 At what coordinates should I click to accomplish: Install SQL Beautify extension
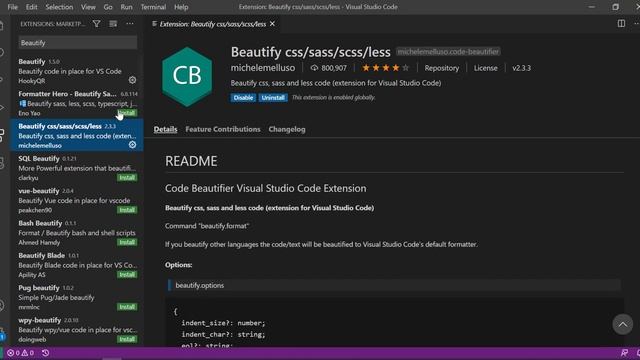coord(127,178)
